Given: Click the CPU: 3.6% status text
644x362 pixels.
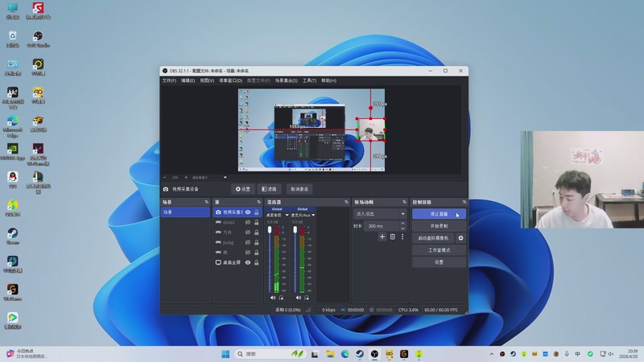Looking at the screenshot, I should (x=408, y=310).
